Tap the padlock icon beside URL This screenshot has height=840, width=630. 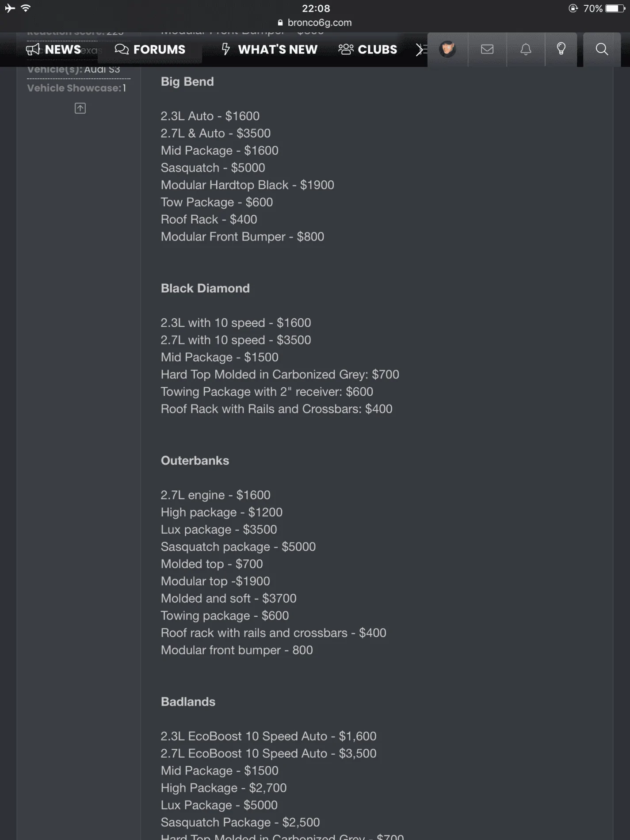(280, 23)
